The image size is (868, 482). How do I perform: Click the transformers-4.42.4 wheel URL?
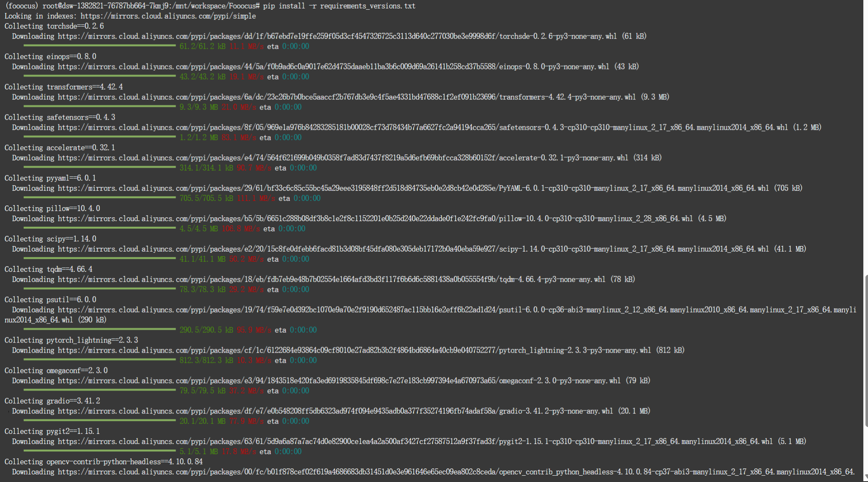(346, 97)
